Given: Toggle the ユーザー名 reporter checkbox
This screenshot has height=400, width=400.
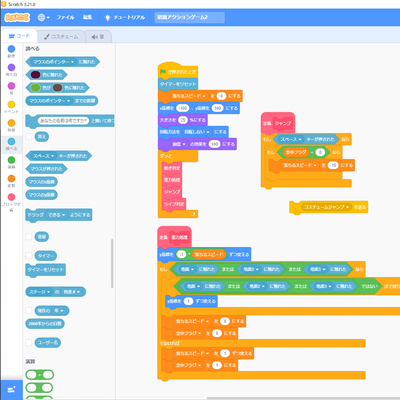Looking at the screenshot, I should point(29,342).
